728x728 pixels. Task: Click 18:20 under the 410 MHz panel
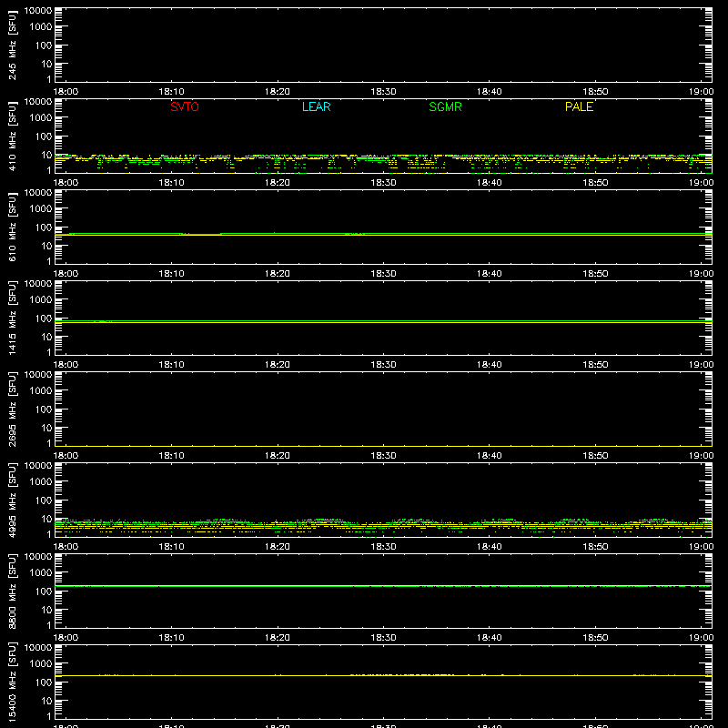coord(278,183)
